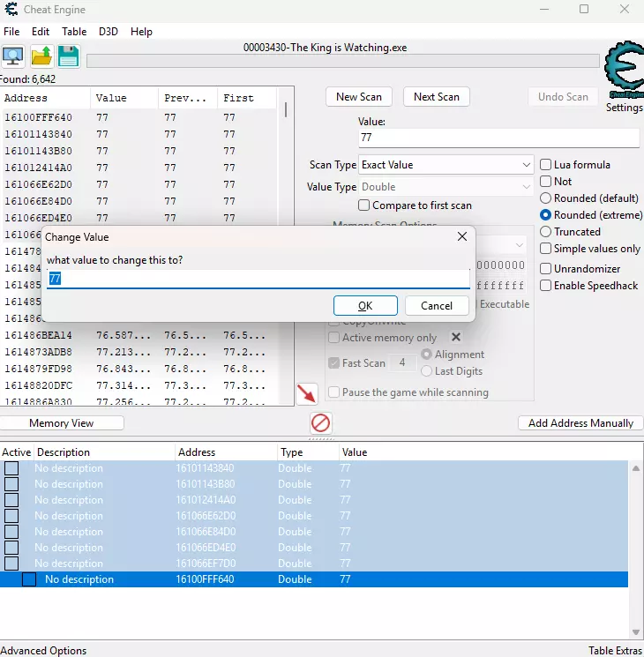The width and height of the screenshot is (644, 657).
Task: Close the Change Value dialog with the X
Action: tap(462, 236)
